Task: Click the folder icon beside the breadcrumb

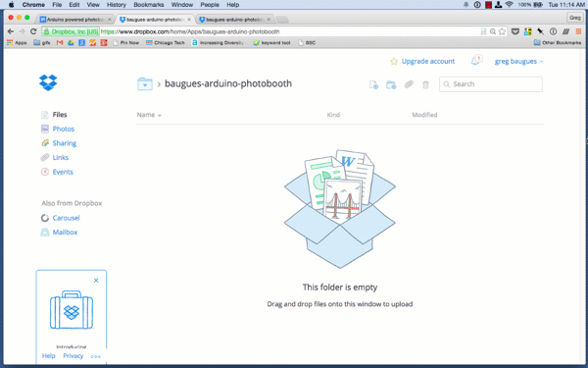Action: coord(145,83)
